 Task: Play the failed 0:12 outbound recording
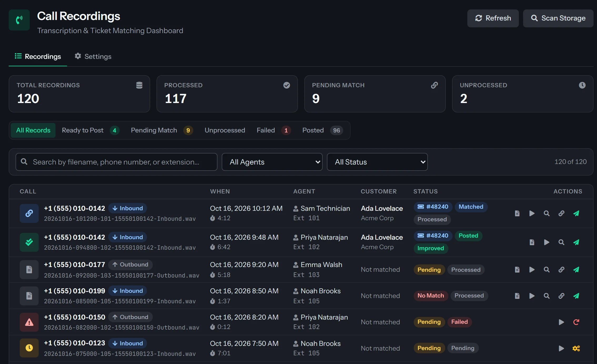[561, 322]
